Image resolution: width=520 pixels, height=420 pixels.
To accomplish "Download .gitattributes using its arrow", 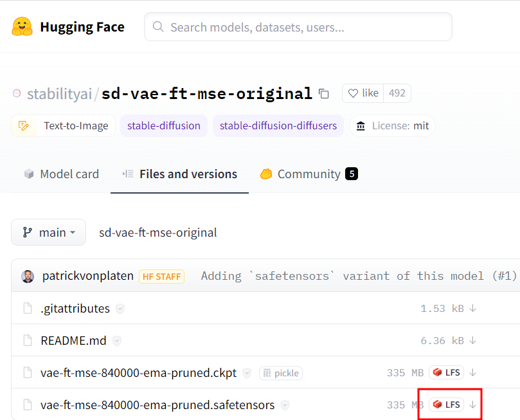I will (x=473, y=309).
